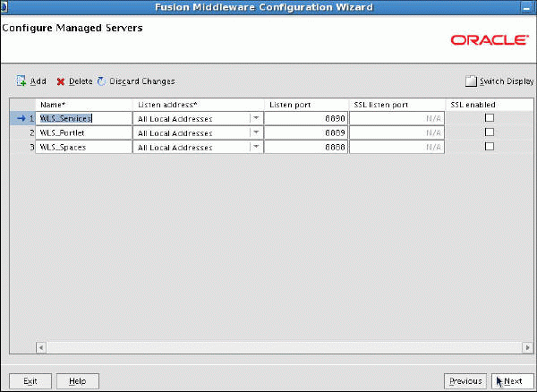Enable SSL for WLS_Services

click(x=490, y=118)
